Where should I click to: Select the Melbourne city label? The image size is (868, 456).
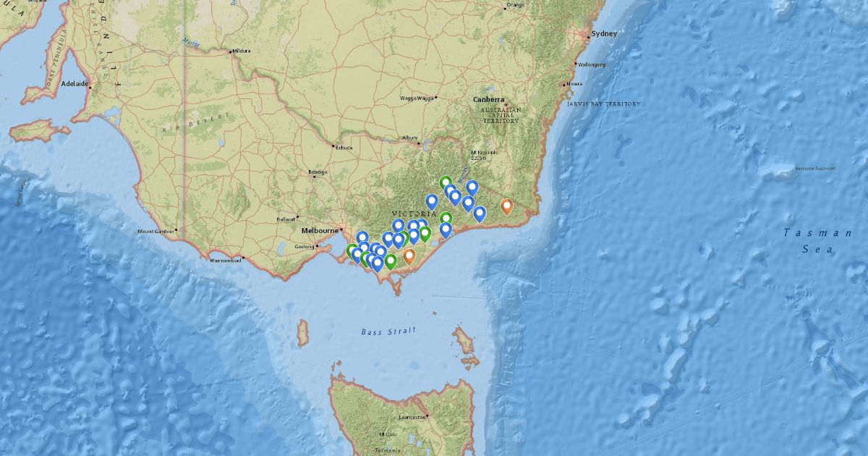tap(319, 230)
